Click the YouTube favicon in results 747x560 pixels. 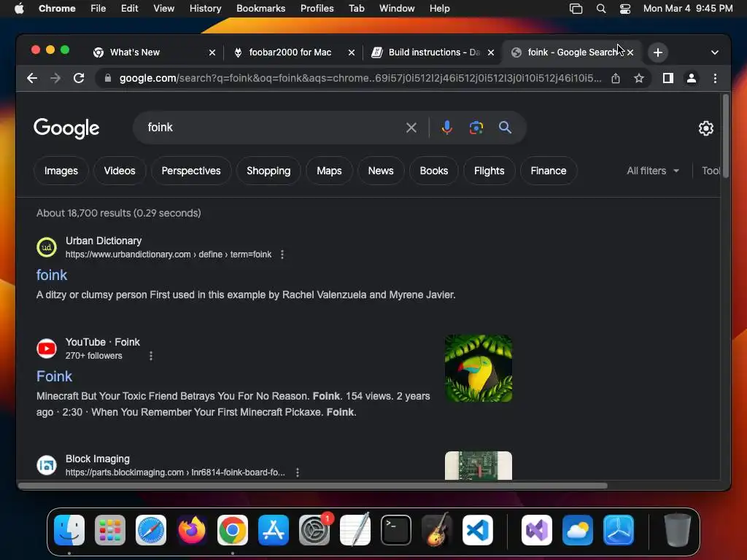[47, 349]
